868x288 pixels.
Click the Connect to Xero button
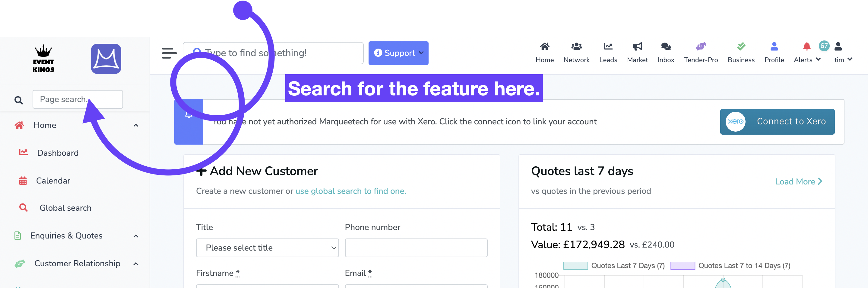point(777,121)
